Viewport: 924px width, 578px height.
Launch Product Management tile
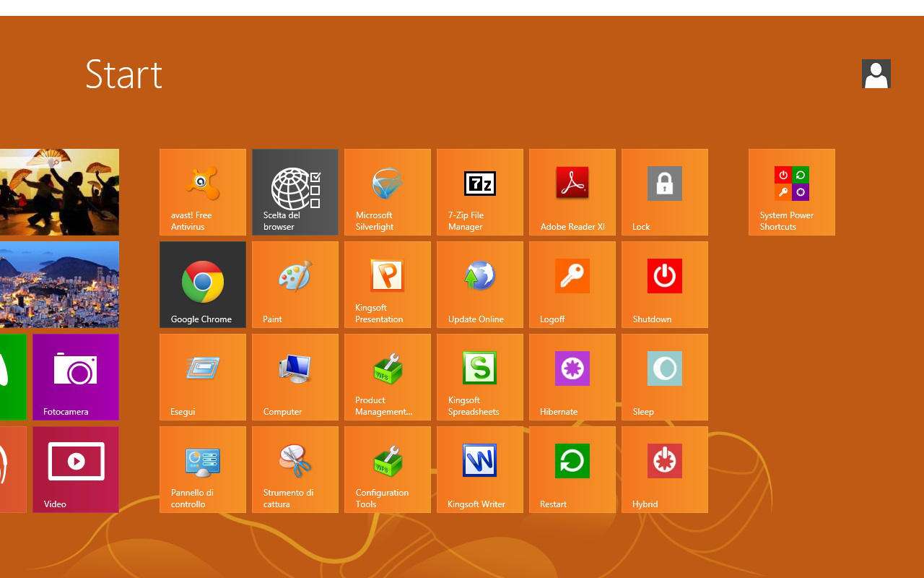(x=388, y=377)
